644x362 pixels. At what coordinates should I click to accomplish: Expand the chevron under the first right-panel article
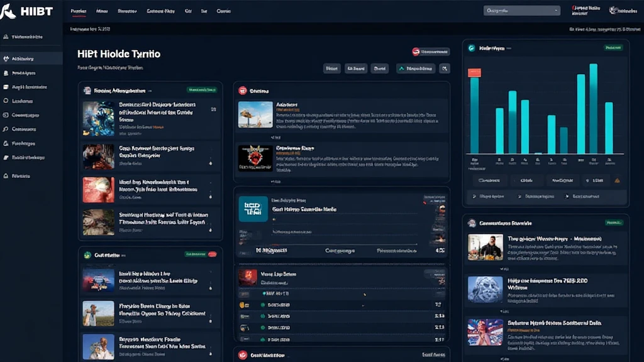(x=502, y=268)
